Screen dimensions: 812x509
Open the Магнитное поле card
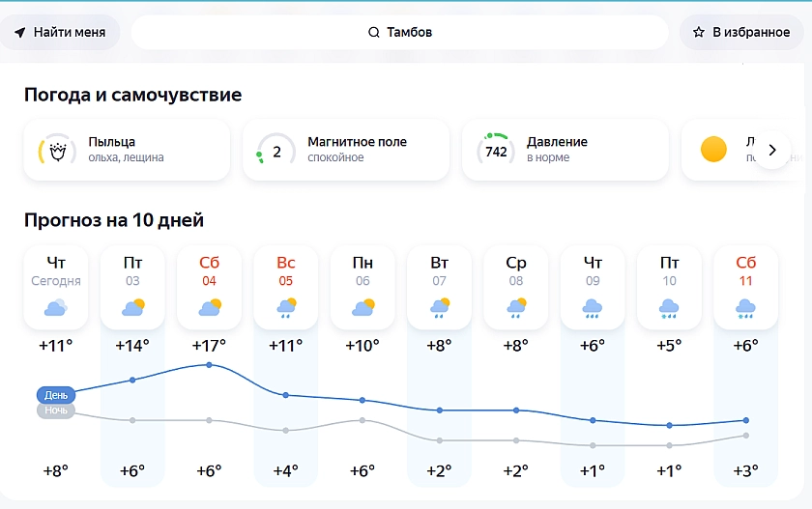[x=346, y=150]
